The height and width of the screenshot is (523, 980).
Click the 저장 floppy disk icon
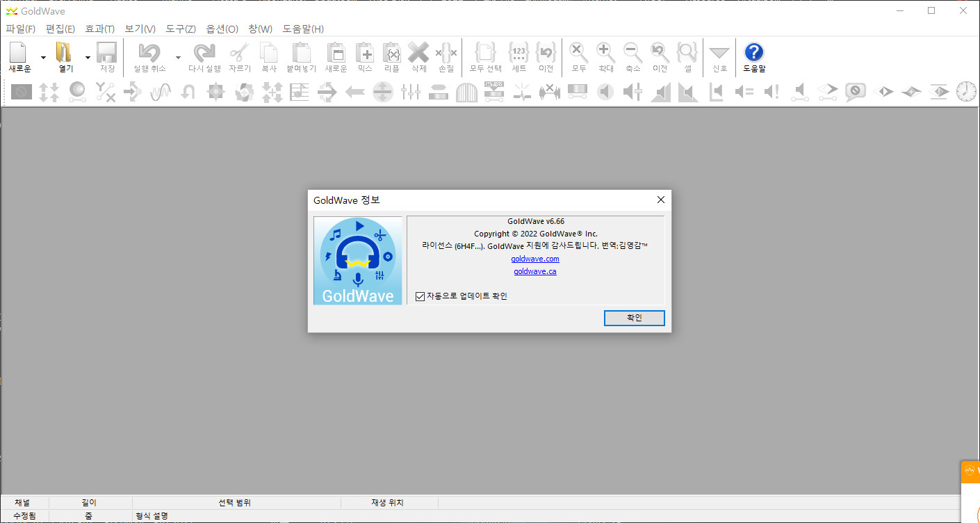click(107, 52)
